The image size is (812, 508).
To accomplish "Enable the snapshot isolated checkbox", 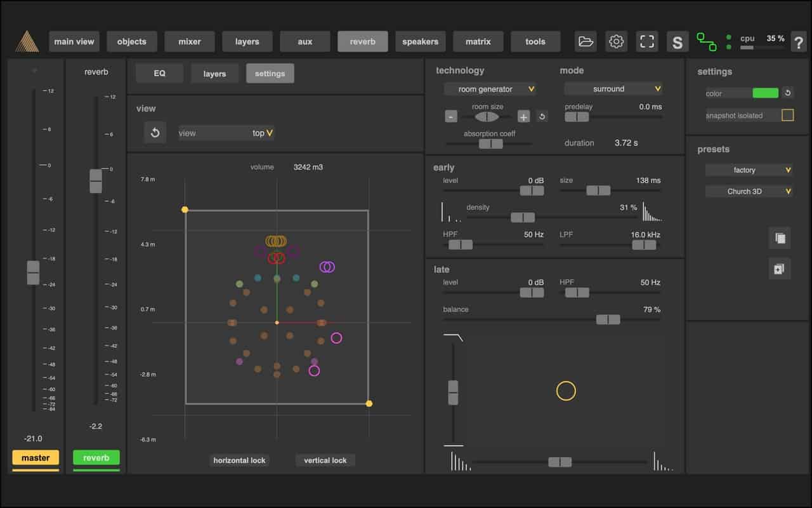I will (x=787, y=116).
